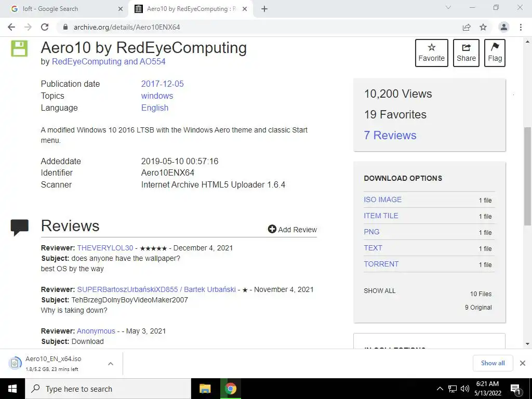Viewport: 532px width, 399px height.
Task: Reload the archive.org page
Action: pyautogui.click(x=45, y=27)
